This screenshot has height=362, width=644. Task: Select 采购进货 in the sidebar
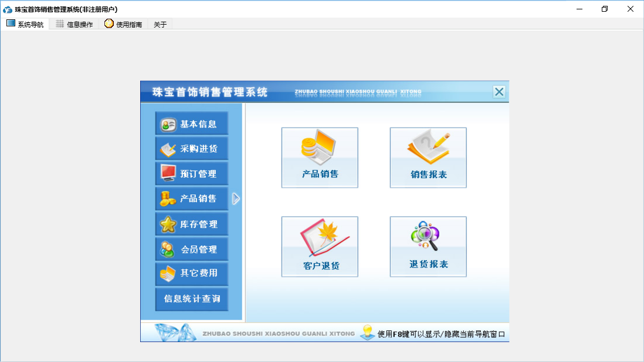(192, 148)
